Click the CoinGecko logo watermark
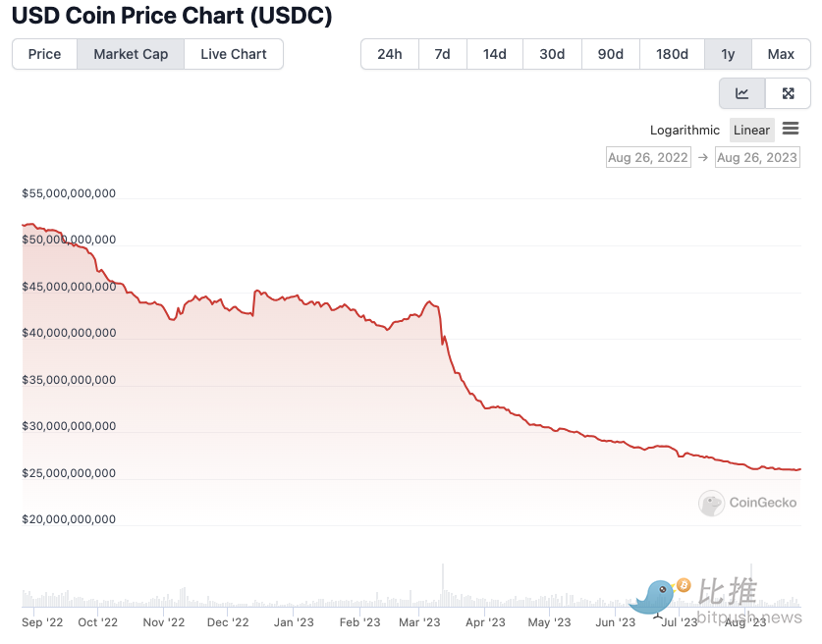 click(x=748, y=503)
